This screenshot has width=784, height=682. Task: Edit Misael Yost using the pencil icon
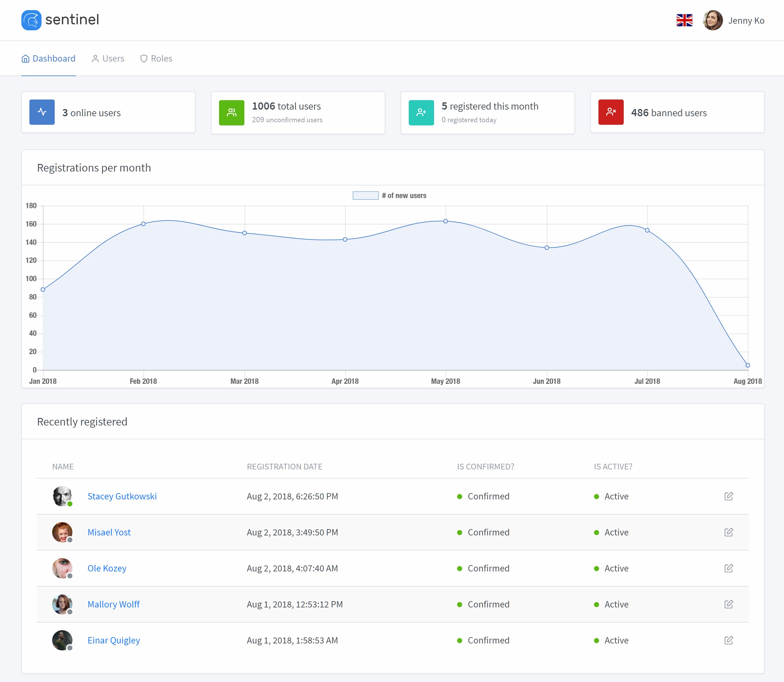[x=728, y=532]
